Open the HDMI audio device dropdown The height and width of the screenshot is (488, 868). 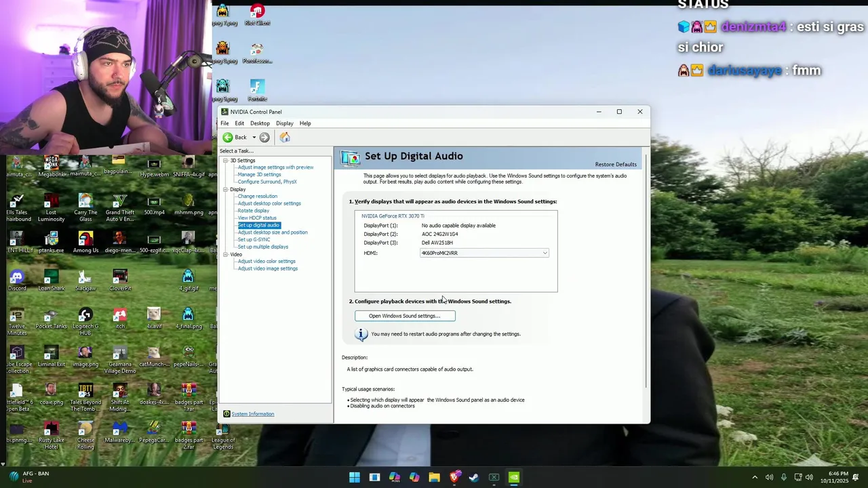484,253
